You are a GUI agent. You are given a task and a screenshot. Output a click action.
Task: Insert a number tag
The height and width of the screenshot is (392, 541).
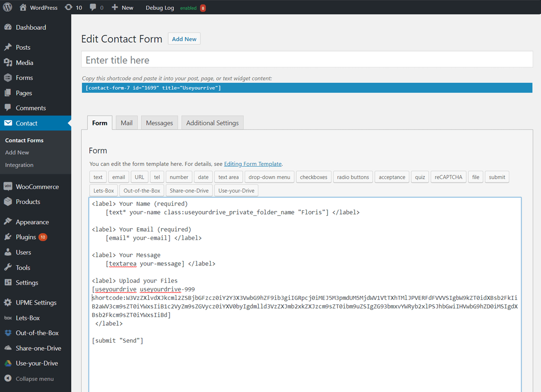point(179,177)
